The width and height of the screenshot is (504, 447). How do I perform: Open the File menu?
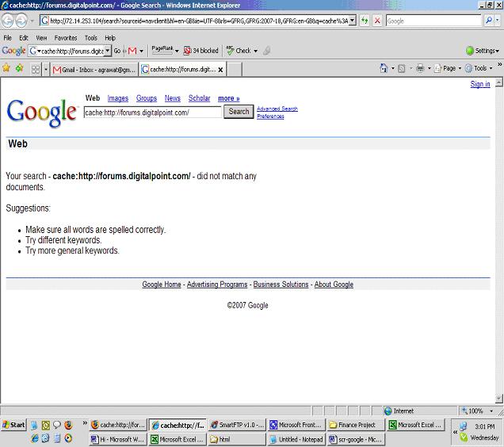tap(7, 38)
